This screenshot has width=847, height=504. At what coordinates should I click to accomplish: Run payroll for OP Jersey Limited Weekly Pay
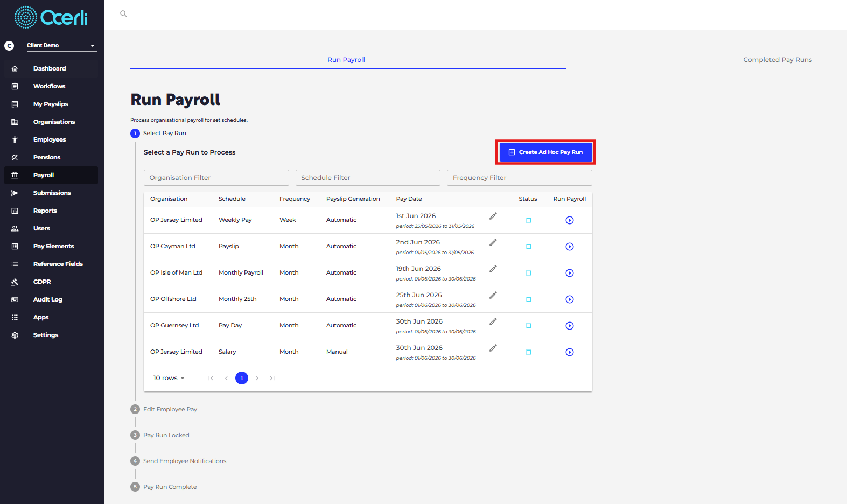[x=570, y=220]
